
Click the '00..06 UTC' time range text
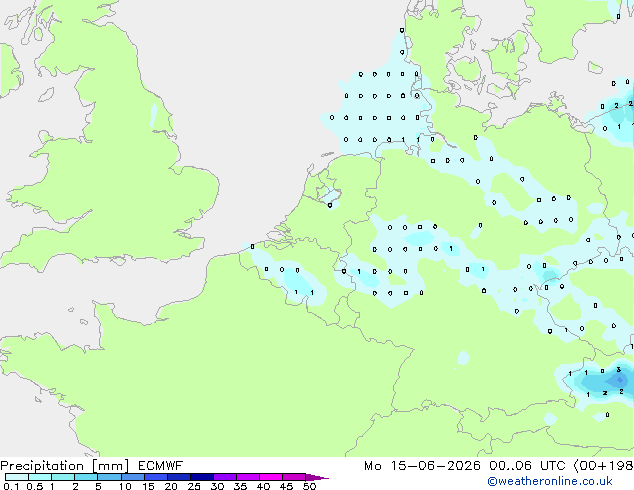[526, 466]
